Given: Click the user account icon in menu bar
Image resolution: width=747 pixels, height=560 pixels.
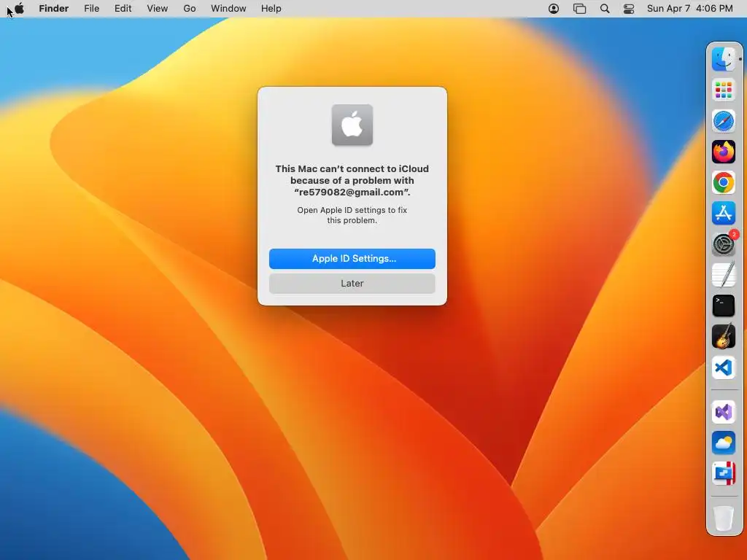Looking at the screenshot, I should pyautogui.click(x=554, y=9).
